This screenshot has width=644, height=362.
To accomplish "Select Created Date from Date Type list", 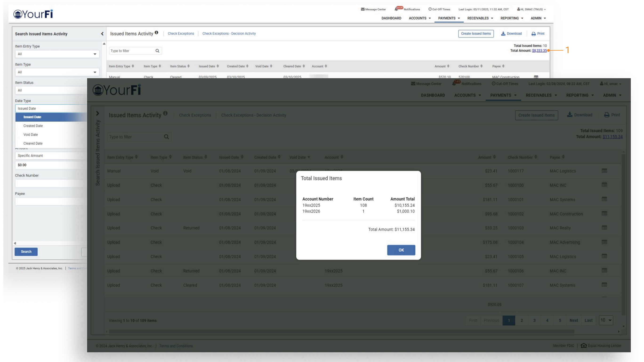I will tap(33, 126).
